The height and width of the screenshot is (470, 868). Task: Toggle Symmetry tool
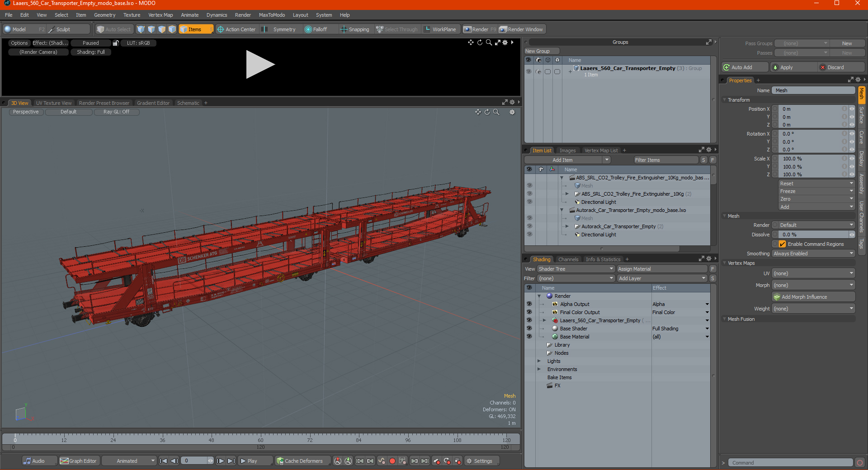tap(280, 29)
